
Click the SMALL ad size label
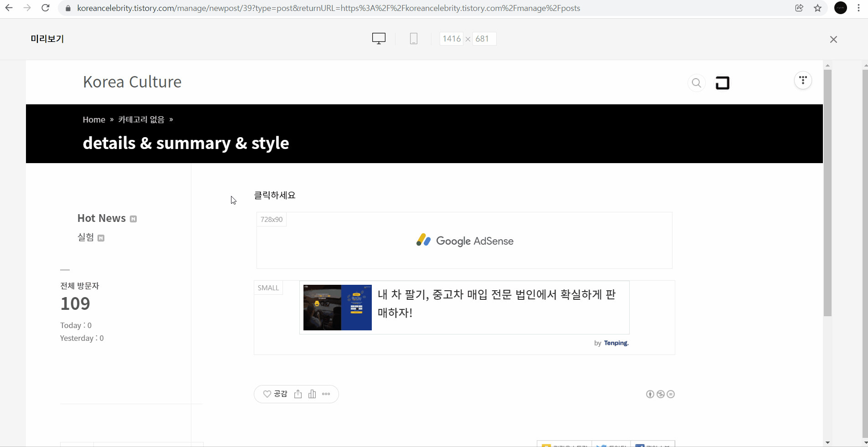pyautogui.click(x=268, y=288)
